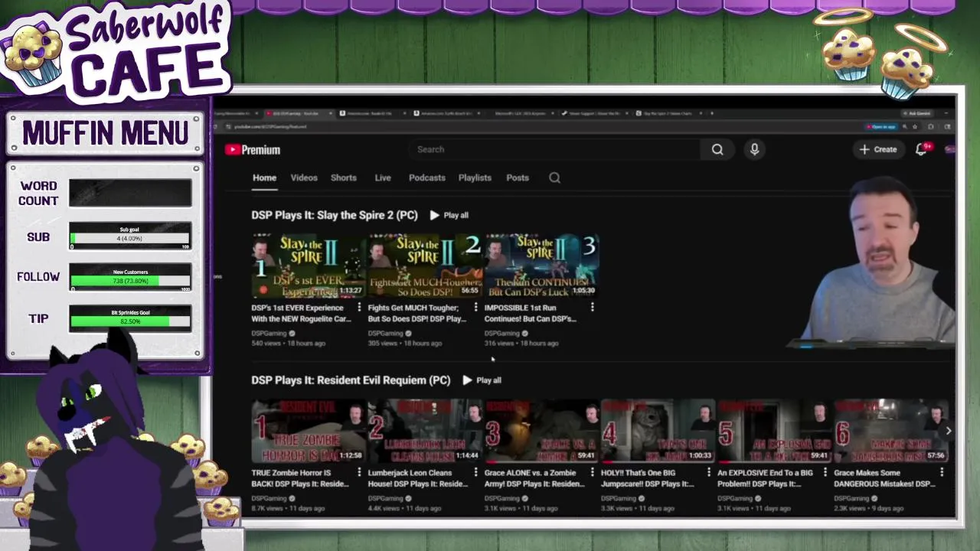Click DSPGaming channel name under TRUE Zombie Horror
The image size is (980, 551).
pos(269,499)
